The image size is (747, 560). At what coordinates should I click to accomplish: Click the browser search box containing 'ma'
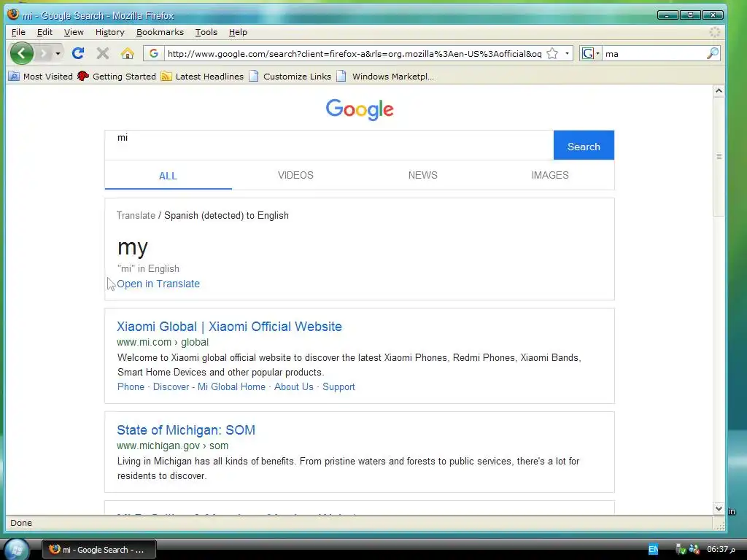[654, 53]
